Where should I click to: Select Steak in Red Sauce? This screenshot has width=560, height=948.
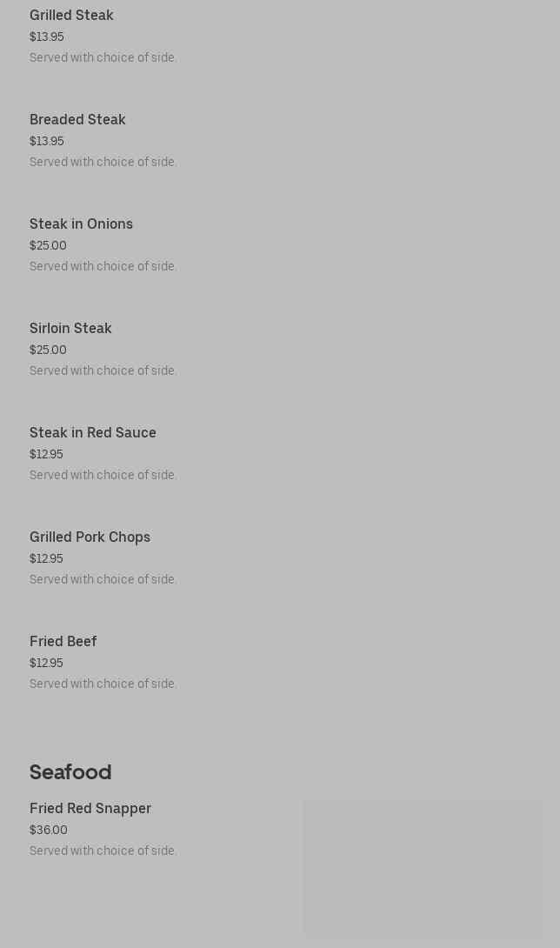click(x=93, y=433)
